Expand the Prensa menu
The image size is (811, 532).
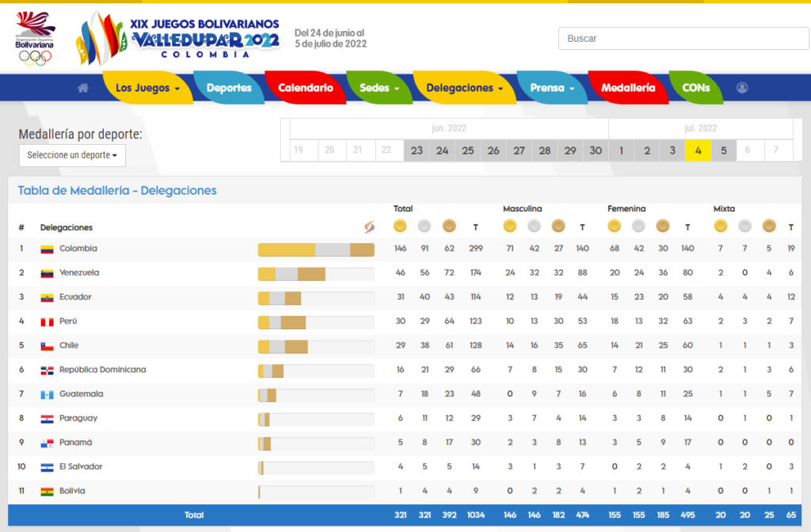(x=552, y=88)
